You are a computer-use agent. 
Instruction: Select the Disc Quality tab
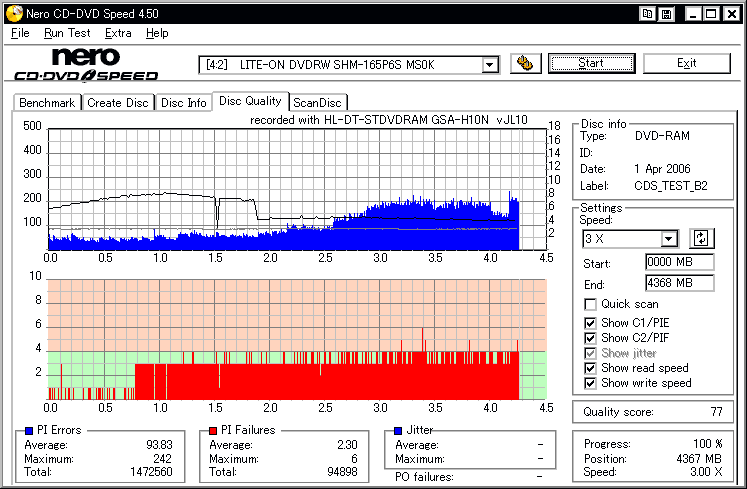click(x=250, y=101)
